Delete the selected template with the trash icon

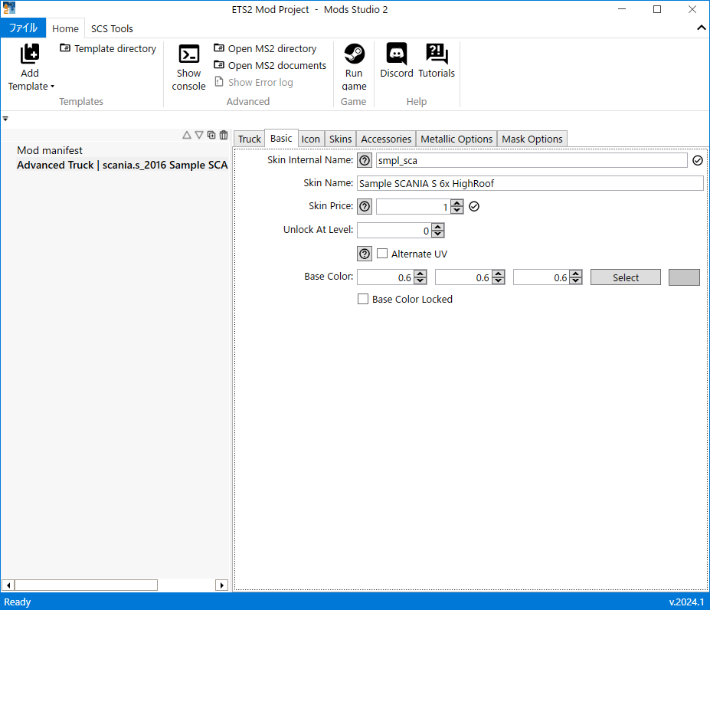click(224, 135)
